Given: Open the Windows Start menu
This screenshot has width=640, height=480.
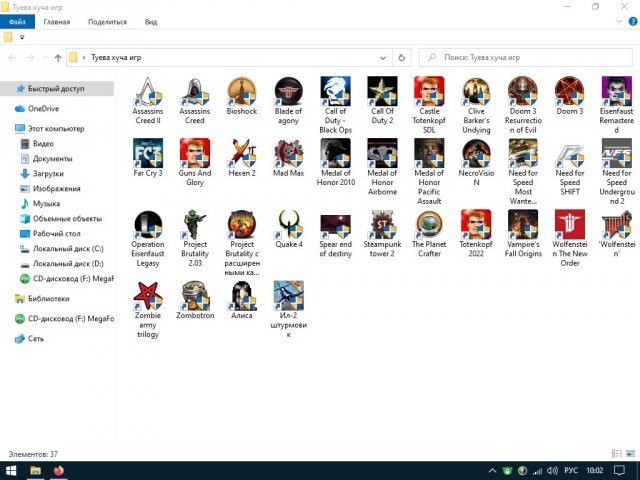Looking at the screenshot, I should pyautogui.click(x=11, y=471).
